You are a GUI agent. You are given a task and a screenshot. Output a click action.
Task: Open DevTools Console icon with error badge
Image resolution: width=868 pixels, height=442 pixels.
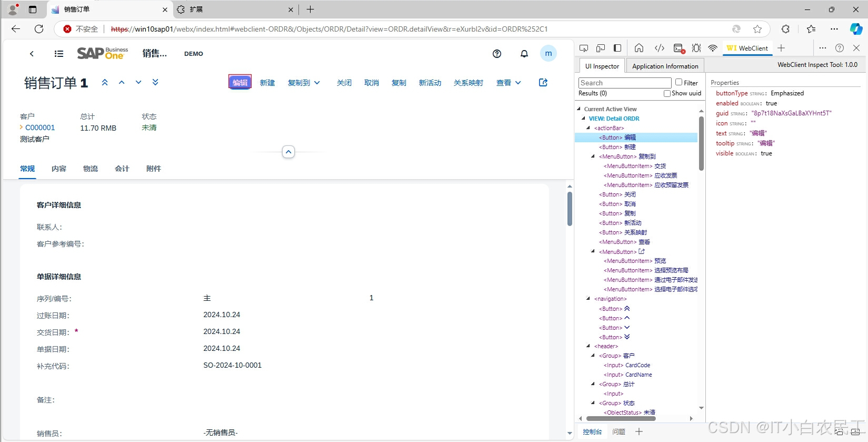click(x=679, y=48)
